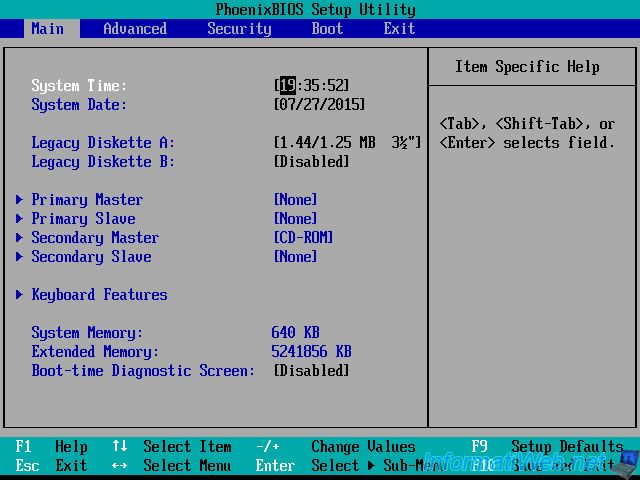Select Boot-time Diagnostic Screen label

coord(143,371)
